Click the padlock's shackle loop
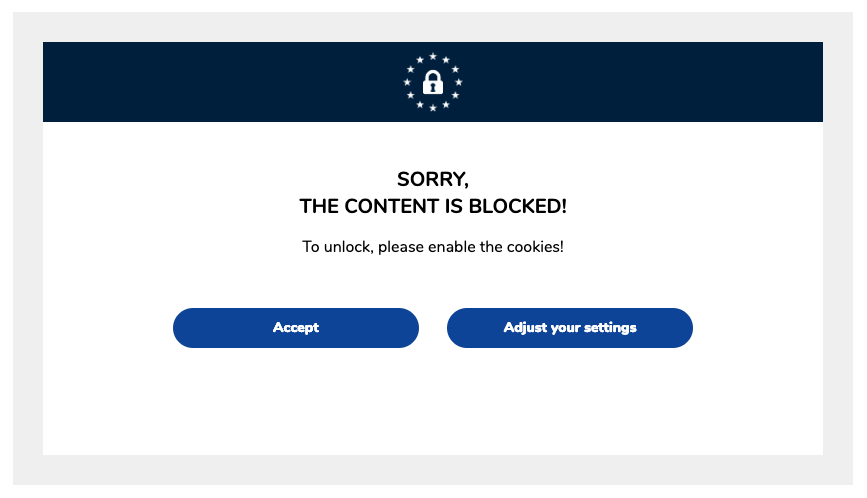The image size is (867, 498). 433,75
